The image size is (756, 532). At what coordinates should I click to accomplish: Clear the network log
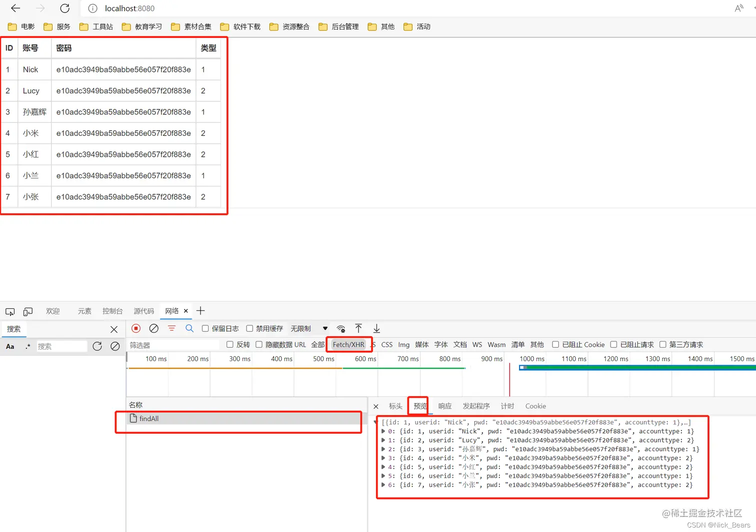pyautogui.click(x=154, y=328)
